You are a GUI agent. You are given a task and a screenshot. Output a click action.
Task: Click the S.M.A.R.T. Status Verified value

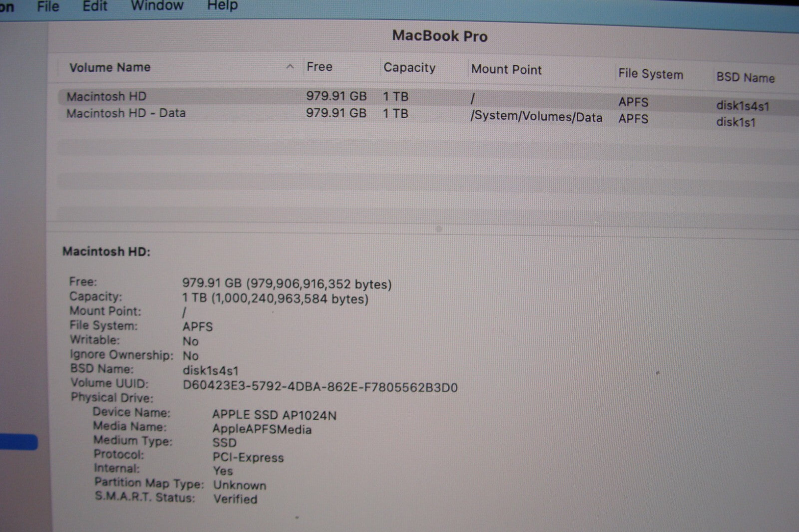[235, 499]
